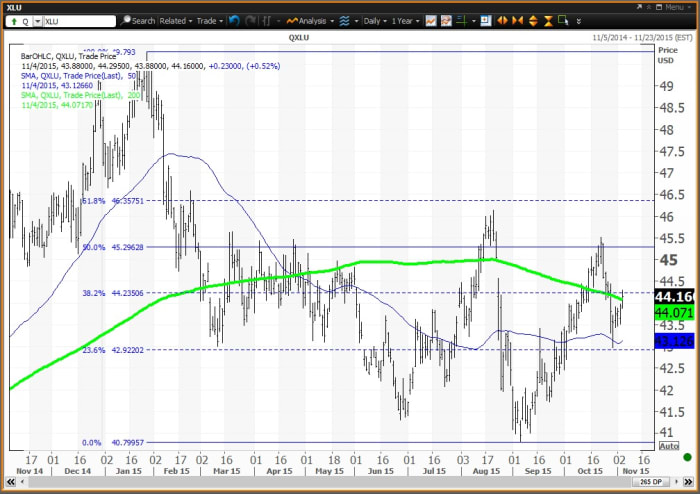Click the redo arrow icon

[x=250, y=20]
